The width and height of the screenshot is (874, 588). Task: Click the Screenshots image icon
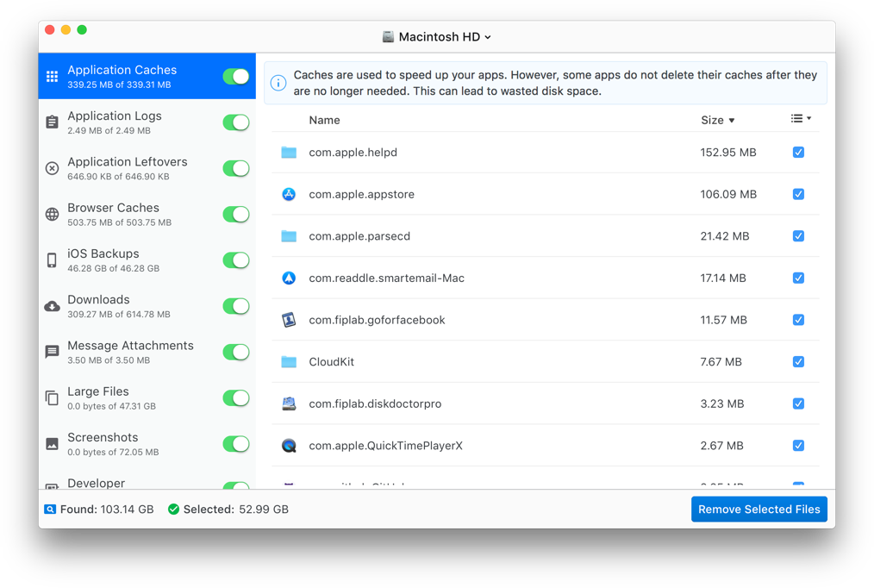52,444
